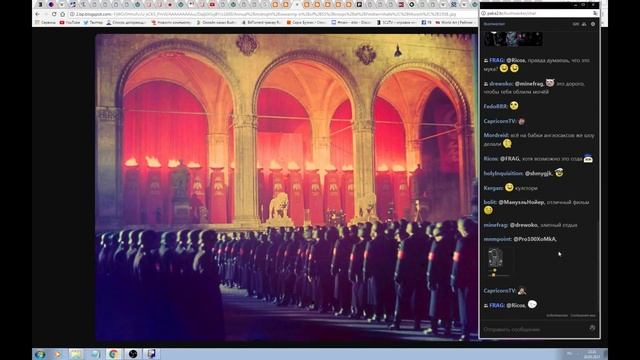This screenshot has height=360, width=640.
Task: Click the large colorized parade image
Action: [286, 187]
